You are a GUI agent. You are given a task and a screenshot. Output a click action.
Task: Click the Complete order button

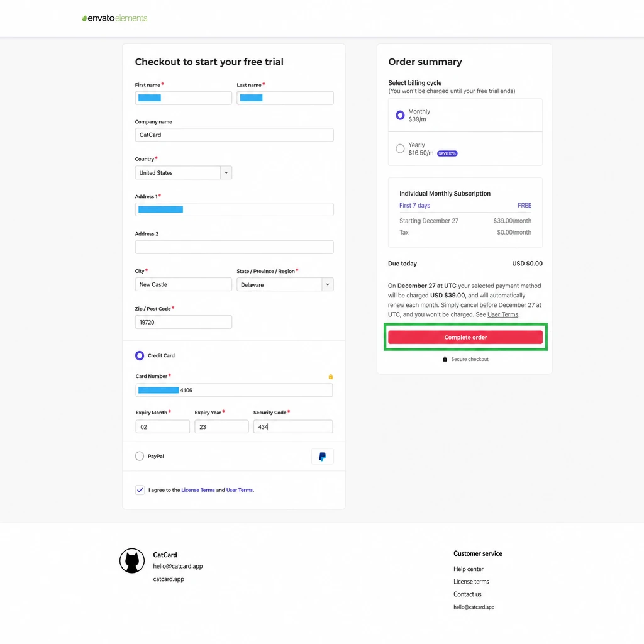465,337
